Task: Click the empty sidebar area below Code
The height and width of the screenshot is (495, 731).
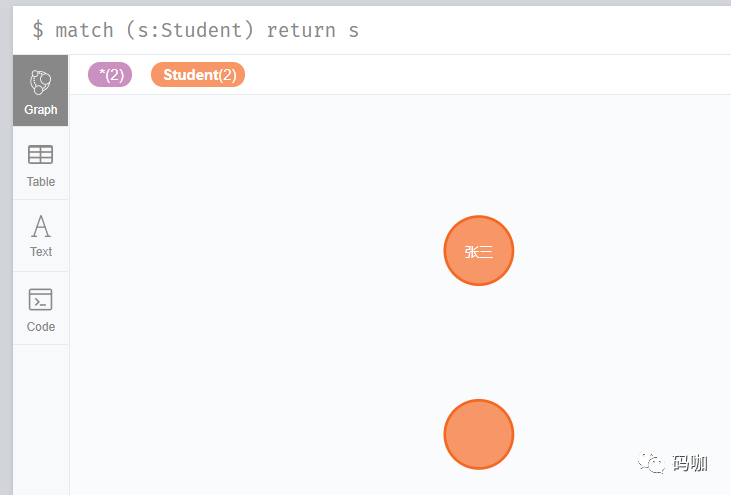Action: coord(41,419)
